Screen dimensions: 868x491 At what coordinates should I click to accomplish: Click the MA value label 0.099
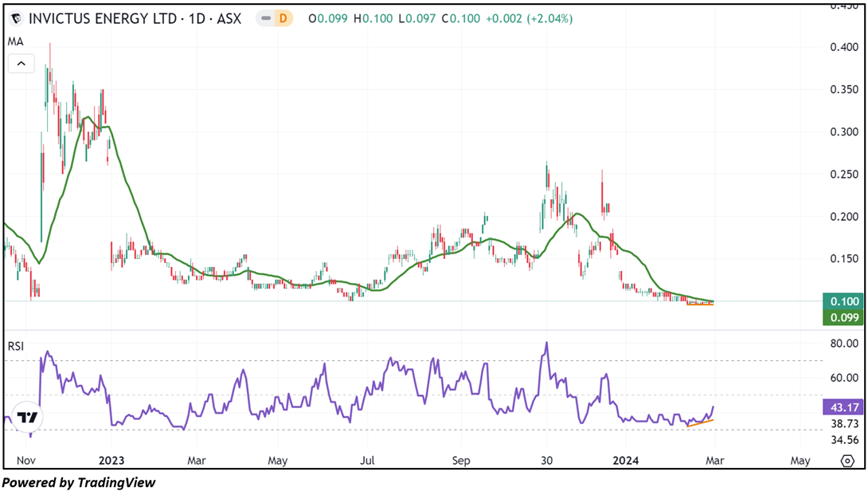(843, 317)
